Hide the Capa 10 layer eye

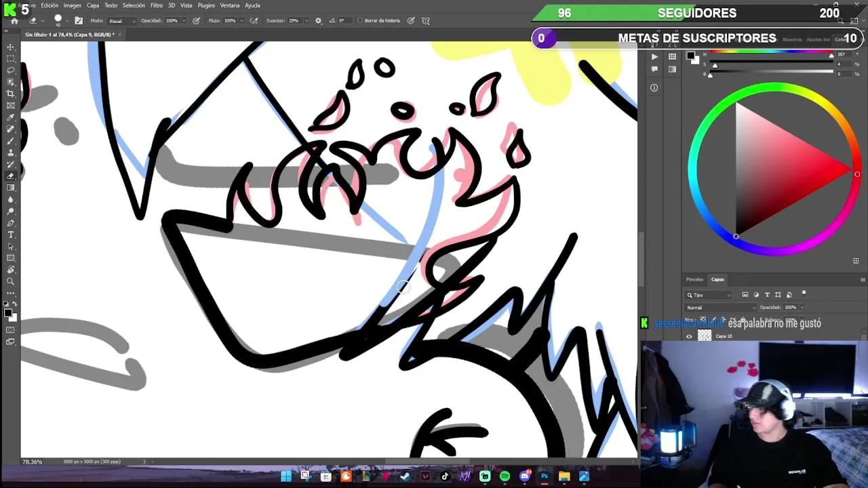tap(689, 336)
